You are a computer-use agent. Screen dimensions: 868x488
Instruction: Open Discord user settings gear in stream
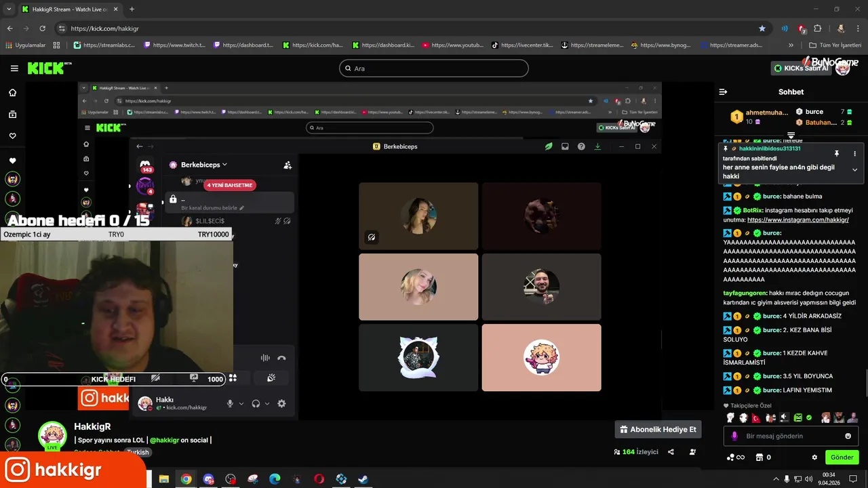(281, 404)
